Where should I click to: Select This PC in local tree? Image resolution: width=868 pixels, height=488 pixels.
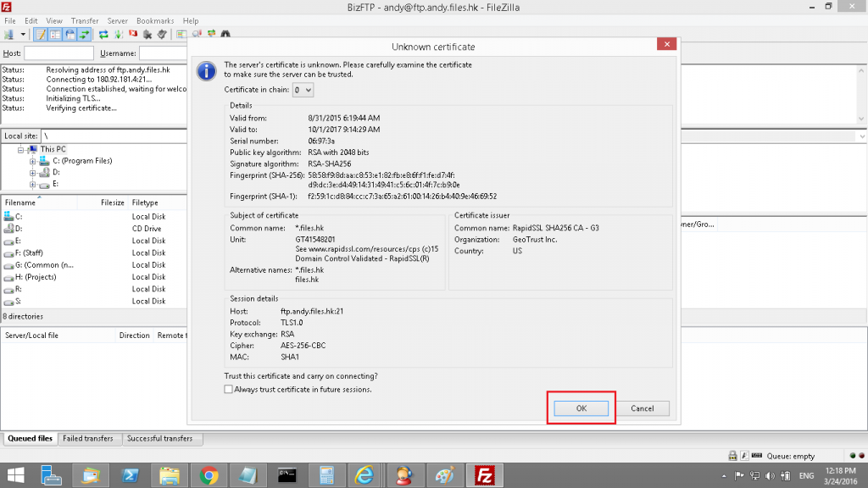[x=53, y=149]
